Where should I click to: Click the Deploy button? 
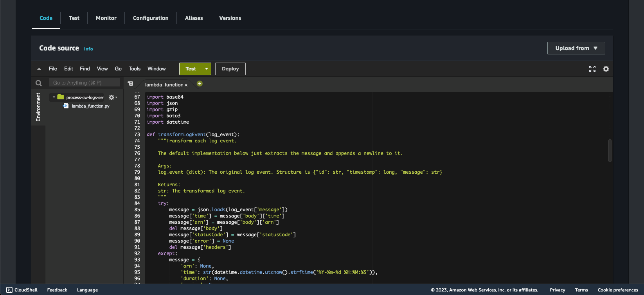(x=230, y=69)
